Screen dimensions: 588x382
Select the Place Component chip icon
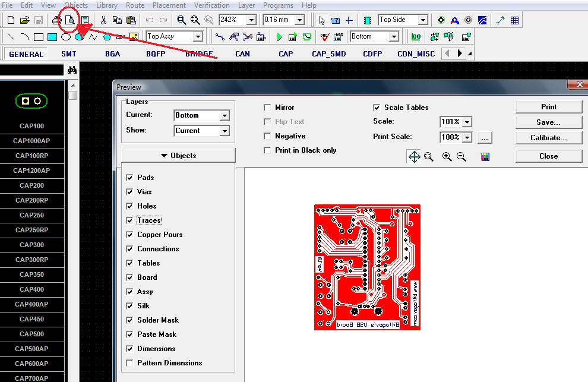[368, 20]
